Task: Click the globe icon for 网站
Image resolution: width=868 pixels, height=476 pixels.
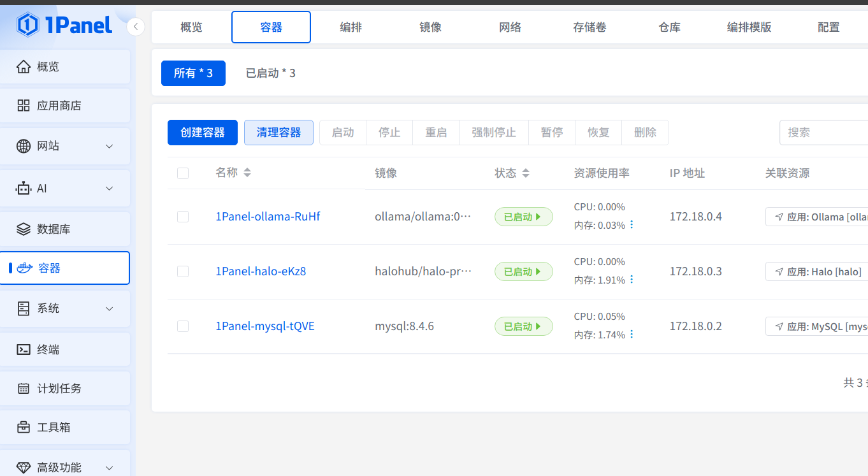Action: (24, 146)
